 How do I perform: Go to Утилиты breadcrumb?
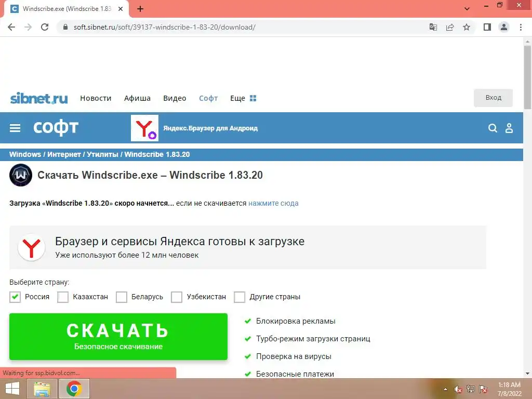tap(102, 154)
